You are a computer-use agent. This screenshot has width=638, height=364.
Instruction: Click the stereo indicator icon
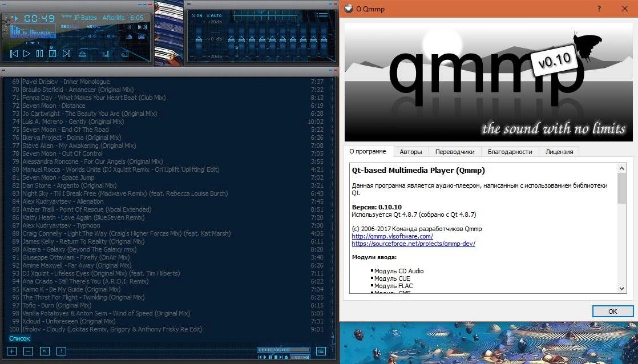click(143, 27)
